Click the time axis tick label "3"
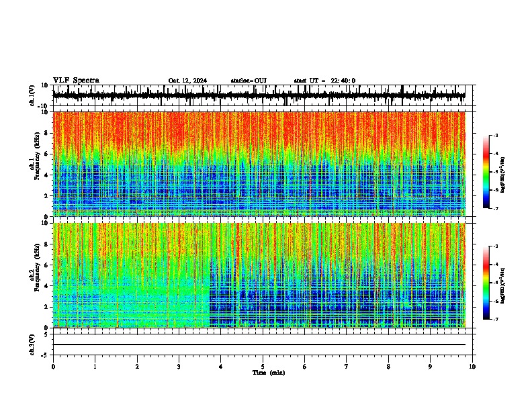The height and width of the screenshot is (411, 532). point(179,367)
